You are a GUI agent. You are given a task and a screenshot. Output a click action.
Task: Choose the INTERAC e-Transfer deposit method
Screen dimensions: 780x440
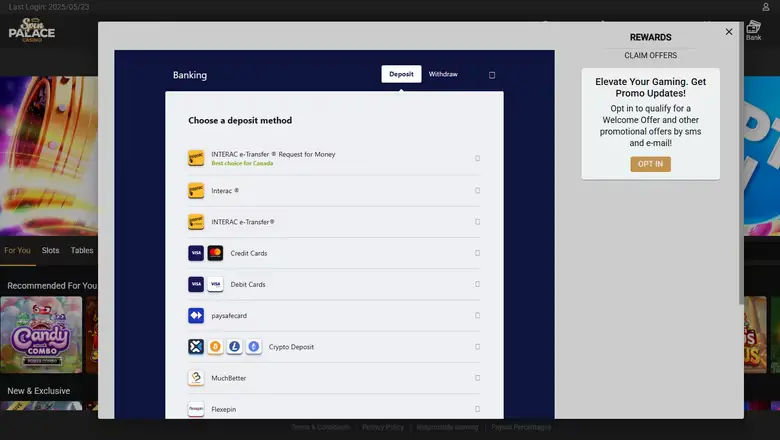click(x=243, y=222)
